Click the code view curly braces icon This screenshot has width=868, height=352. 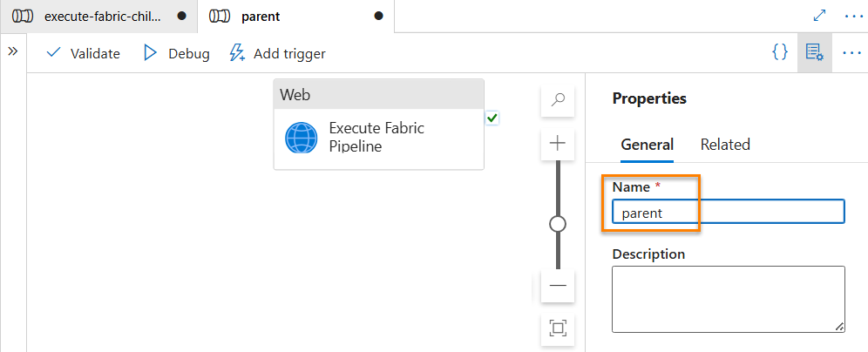pos(780,52)
